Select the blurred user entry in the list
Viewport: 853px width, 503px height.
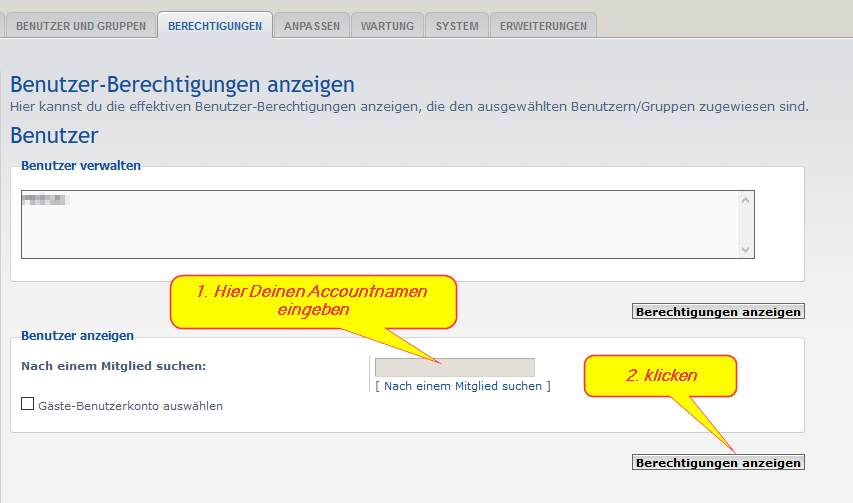tap(44, 200)
